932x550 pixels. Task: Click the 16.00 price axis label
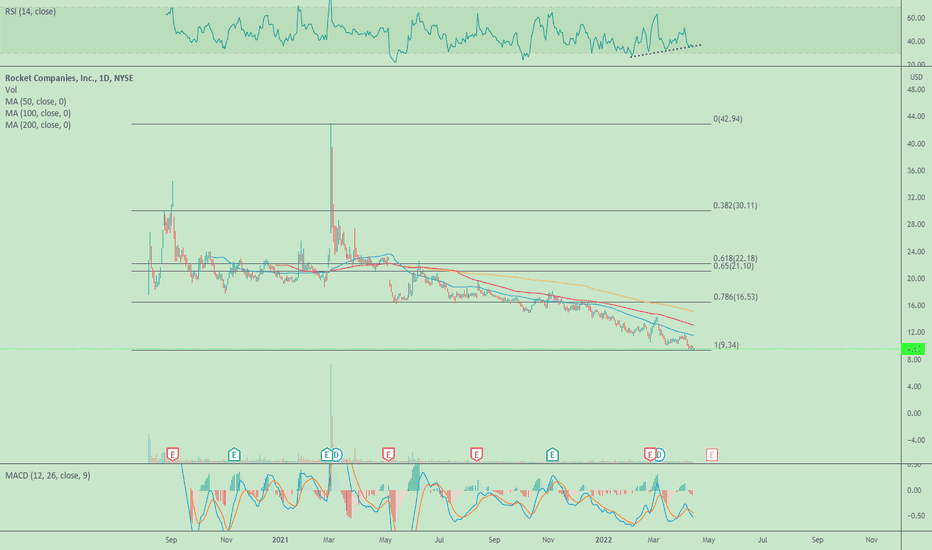point(916,306)
